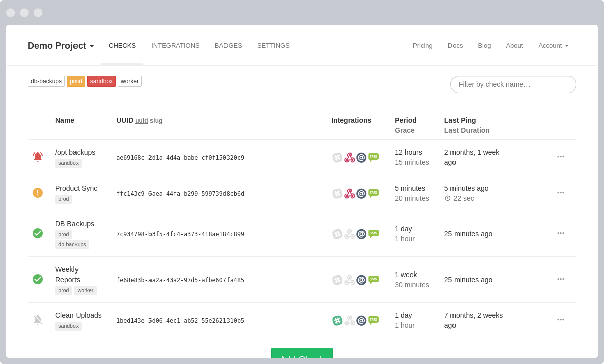Click the Webhook icon on DB Backups row
The height and width of the screenshot is (364, 604).
(349, 234)
